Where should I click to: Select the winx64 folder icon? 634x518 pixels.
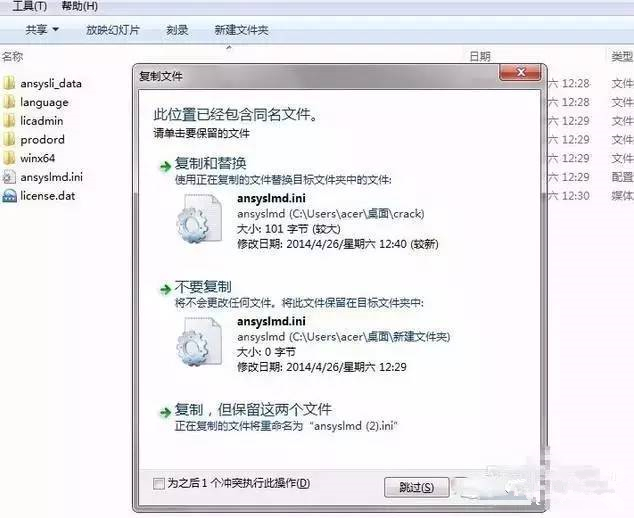click(9, 158)
